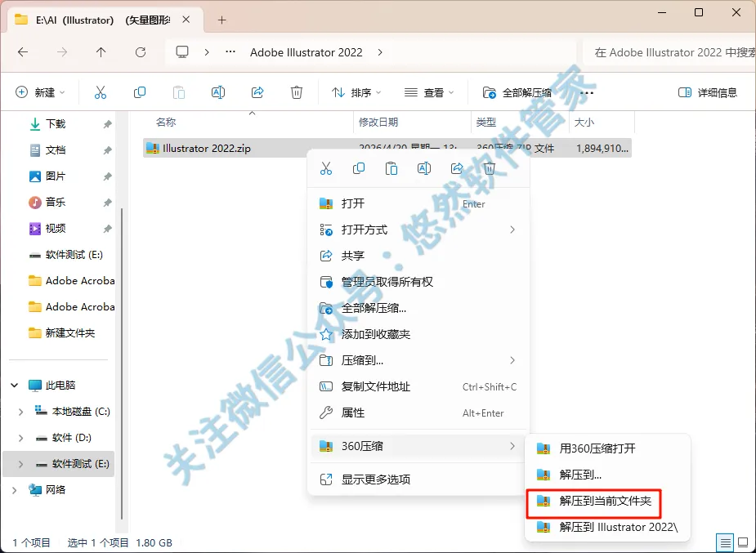The width and height of the screenshot is (756, 553).
Task: Choose 全部解压缩... in the context menu
Action: pos(418,308)
